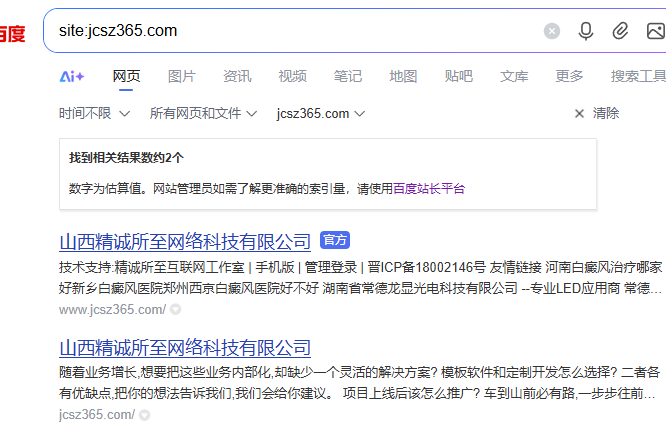This screenshot has width=666, height=437.
Task: Open the 笔记 tab
Action: [x=347, y=76]
